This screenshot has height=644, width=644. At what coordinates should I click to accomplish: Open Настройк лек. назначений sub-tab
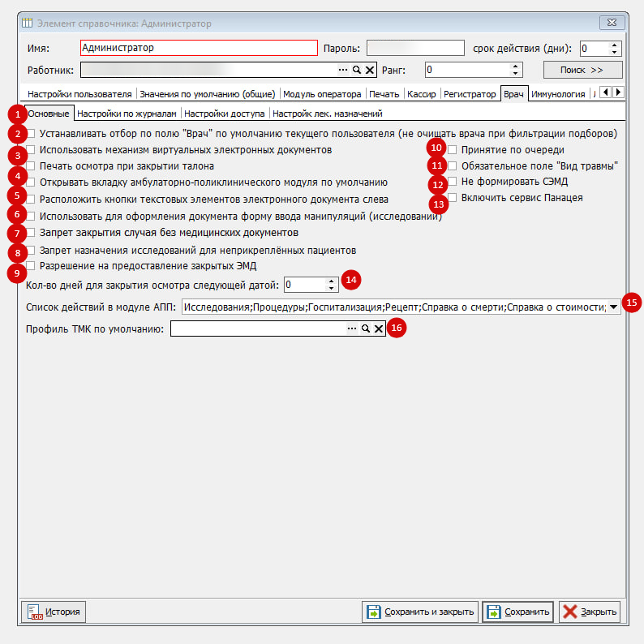pos(328,114)
